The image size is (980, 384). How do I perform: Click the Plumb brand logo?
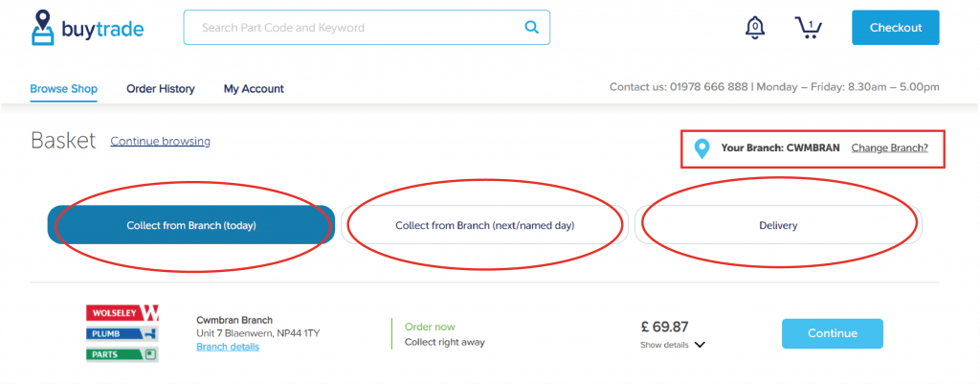[x=122, y=333]
